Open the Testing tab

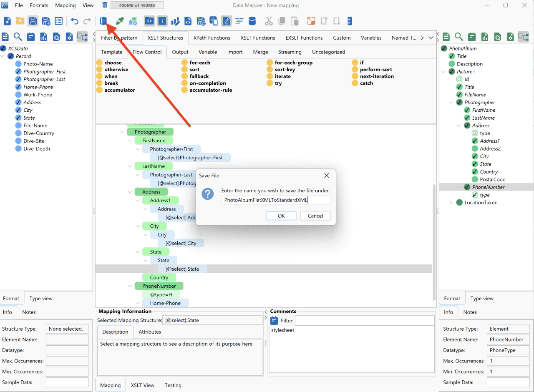tap(173, 385)
